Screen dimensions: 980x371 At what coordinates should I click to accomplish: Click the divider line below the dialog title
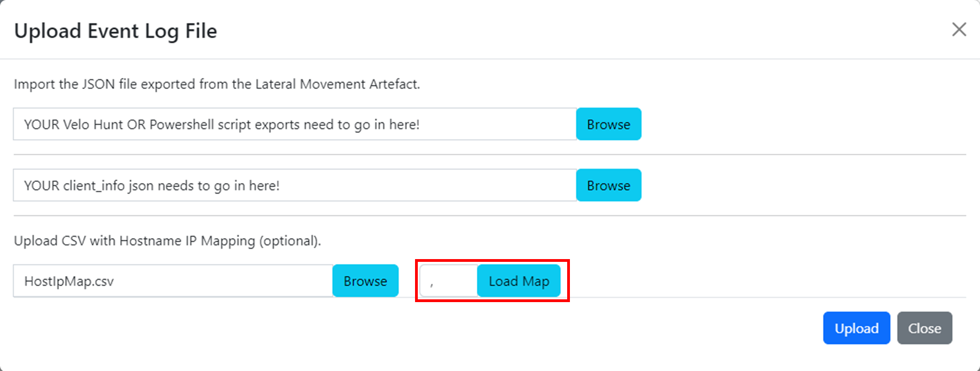coord(489,58)
